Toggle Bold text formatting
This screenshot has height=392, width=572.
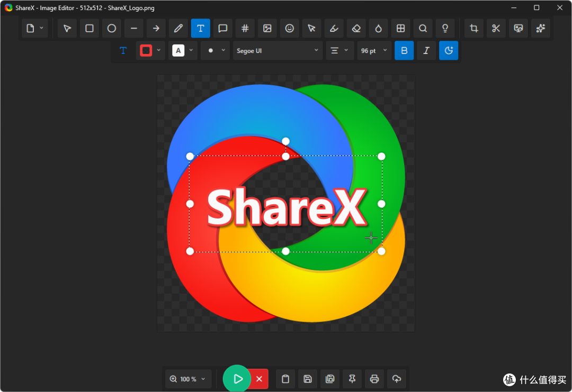tap(404, 51)
